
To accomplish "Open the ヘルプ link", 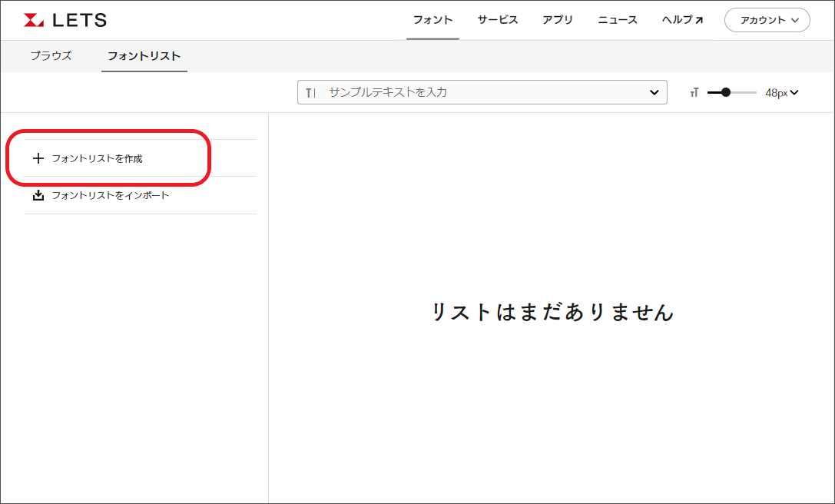I will 677,20.
